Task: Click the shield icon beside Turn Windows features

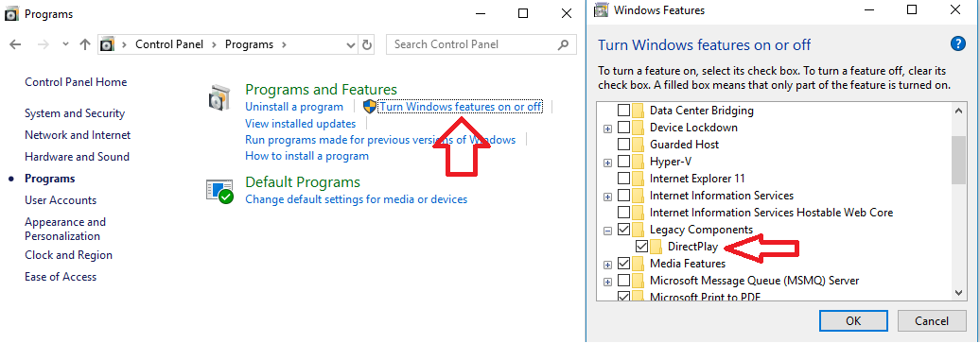Action: click(x=370, y=107)
